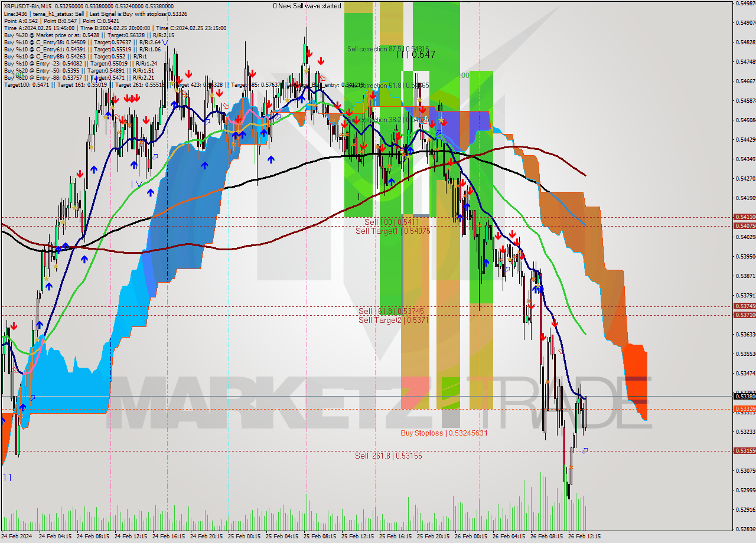This screenshot has height=543, width=756.
Task: Select the 'Sell 100 | 0.5411' level label
Action: click(392, 222)
